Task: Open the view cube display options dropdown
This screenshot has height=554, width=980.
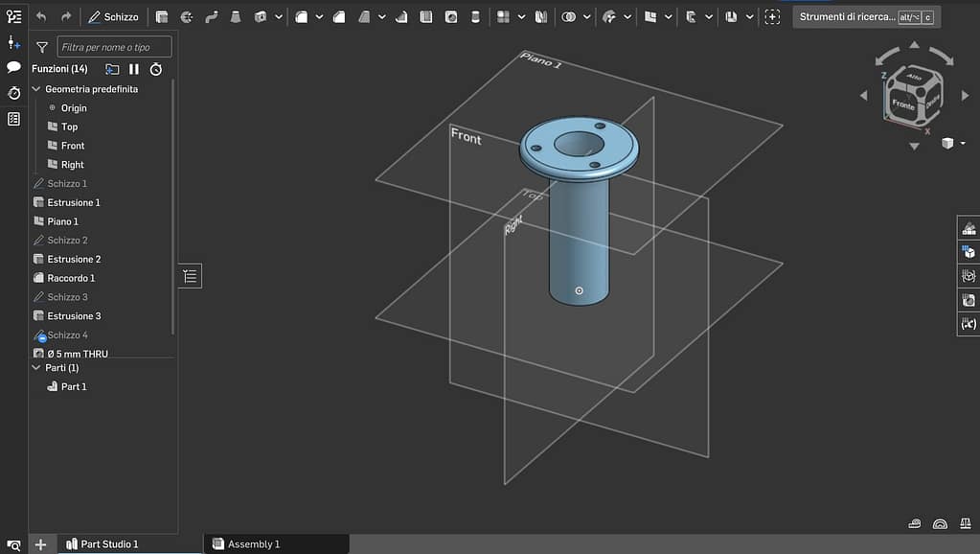Action: point(963,143)
